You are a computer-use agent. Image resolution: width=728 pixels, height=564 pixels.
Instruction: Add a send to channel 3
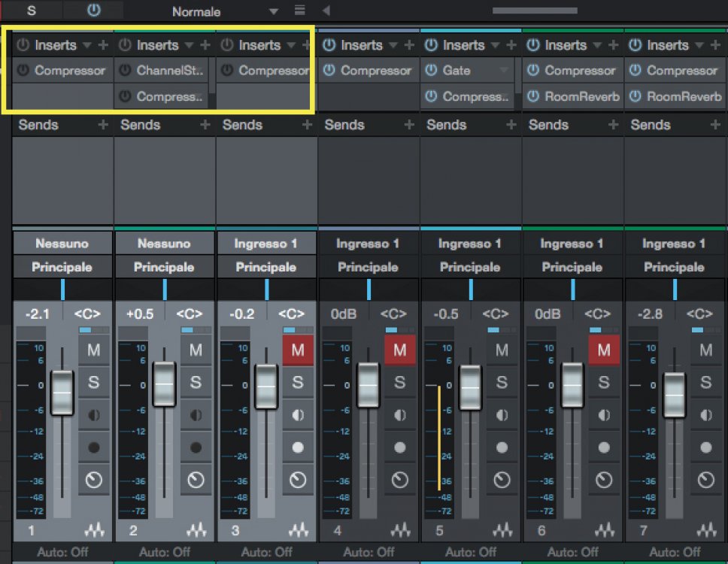coord(307,124)
